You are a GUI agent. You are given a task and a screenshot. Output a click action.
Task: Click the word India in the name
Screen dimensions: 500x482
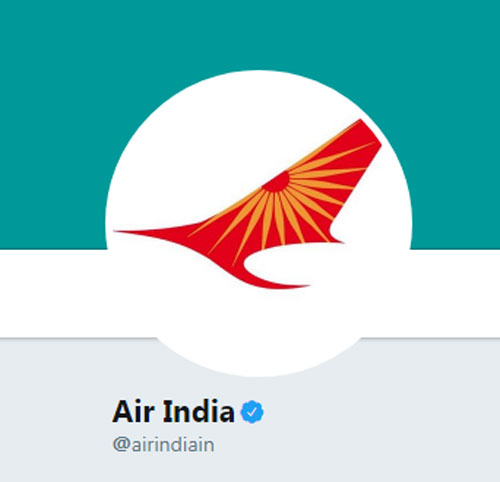coord(199,411)
